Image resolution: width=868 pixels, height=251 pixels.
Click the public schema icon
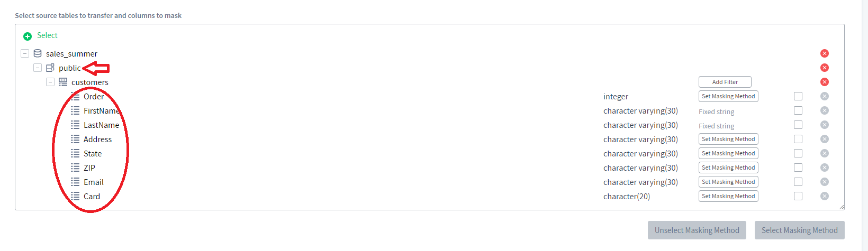50,68
